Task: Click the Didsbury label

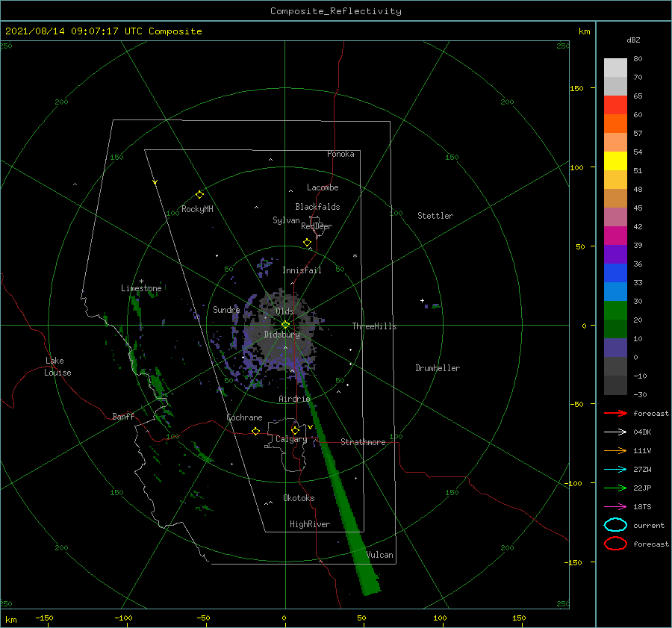Action: pyautogui.click(x=281, y=335)
